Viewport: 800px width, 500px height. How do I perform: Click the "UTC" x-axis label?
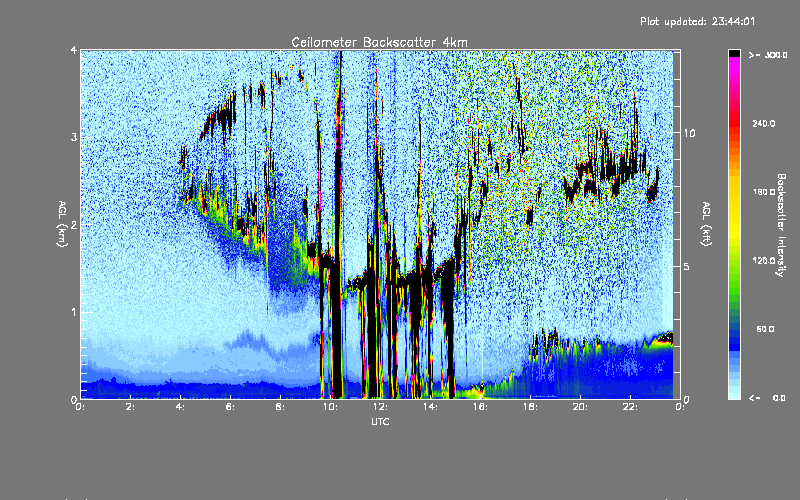click(380, 421)
